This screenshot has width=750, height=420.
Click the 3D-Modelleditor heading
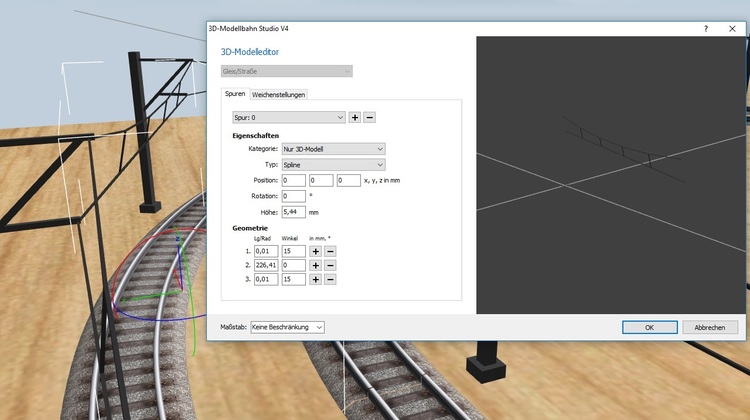pyautogui.click(x=250, y=52)
